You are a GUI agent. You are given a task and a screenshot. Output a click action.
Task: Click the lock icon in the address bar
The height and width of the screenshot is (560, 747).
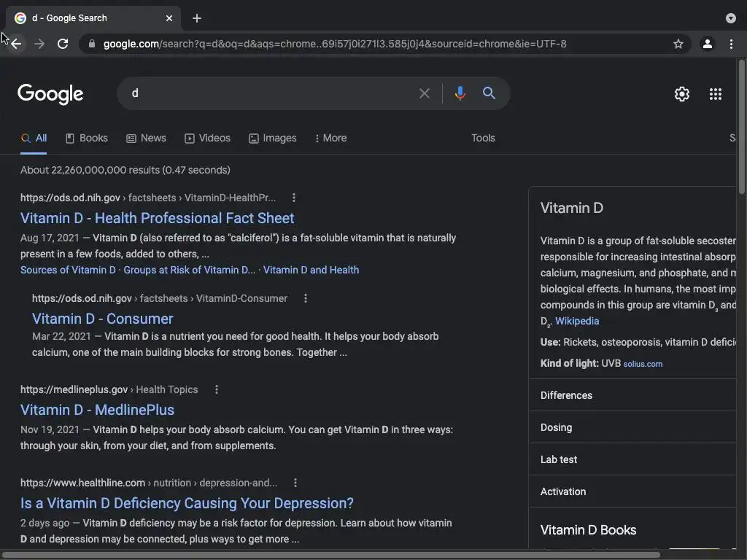click(92, 44)
